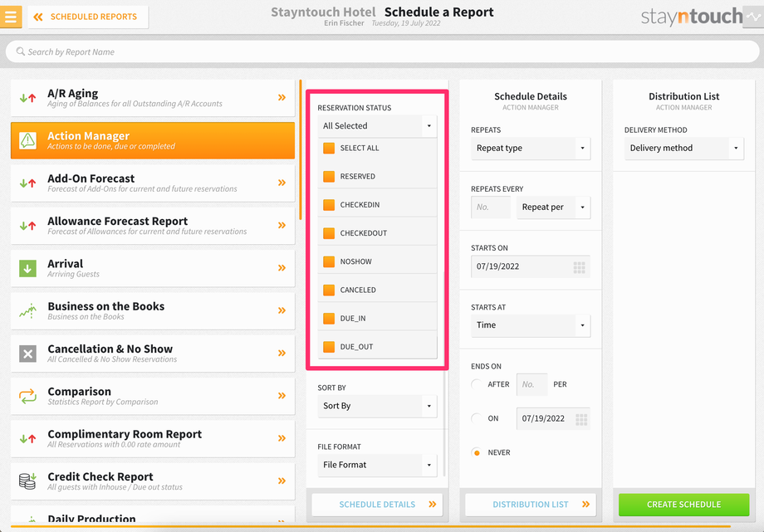Viewport: 764px width, 532px height.
Task: Open the Starts At Time dropdown
Action: tap(531, 325)
